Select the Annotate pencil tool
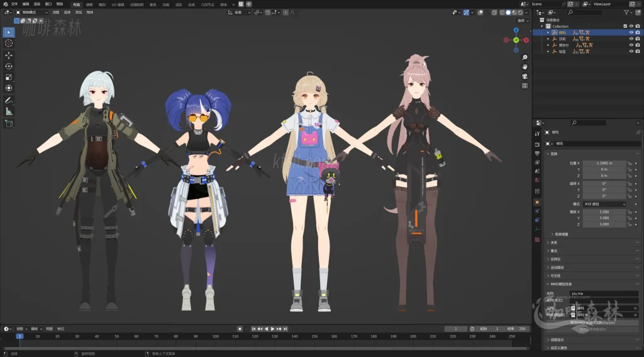Viewport: 644px width, 357px height. pos(9,100)
